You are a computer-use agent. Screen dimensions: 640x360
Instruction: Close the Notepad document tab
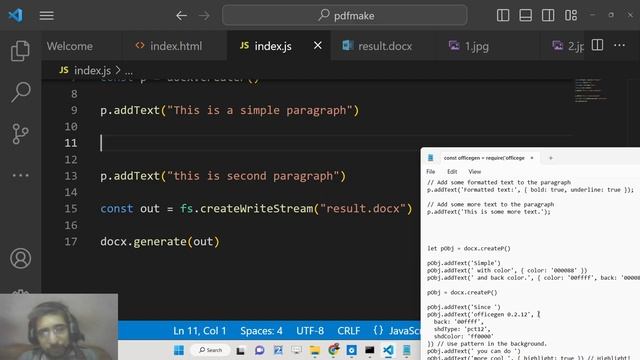click(x=532, y=158)
